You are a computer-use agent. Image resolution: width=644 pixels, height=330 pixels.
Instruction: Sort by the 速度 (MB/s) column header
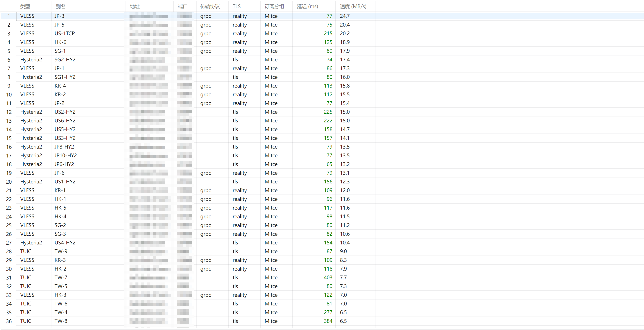pos(355,6)
